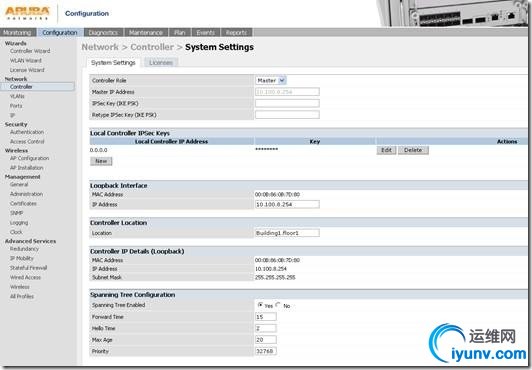Add a New local controller key
The image size is (532, 370).
pyautogui.click(x=101, y=161)
